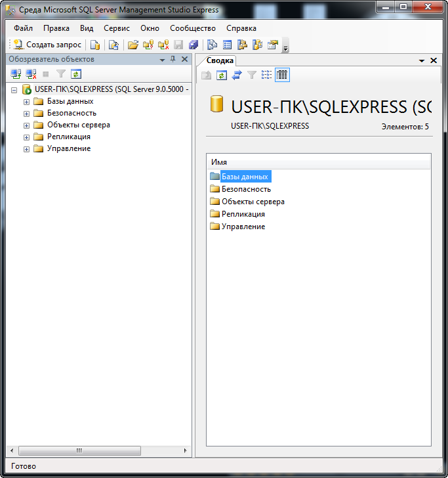Switch Сводка to list view

[266, 75]
